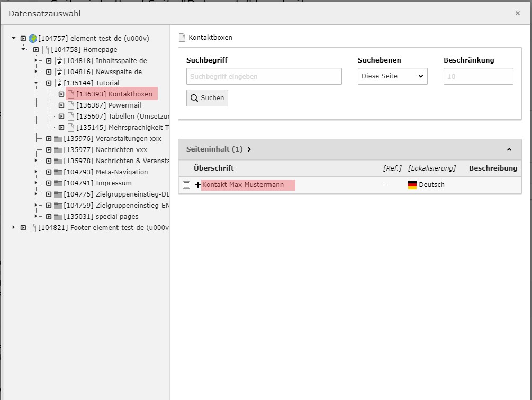Click the folder icon beside Impressum
Screen dimensions: 532x400
click(x=58, y=183)
